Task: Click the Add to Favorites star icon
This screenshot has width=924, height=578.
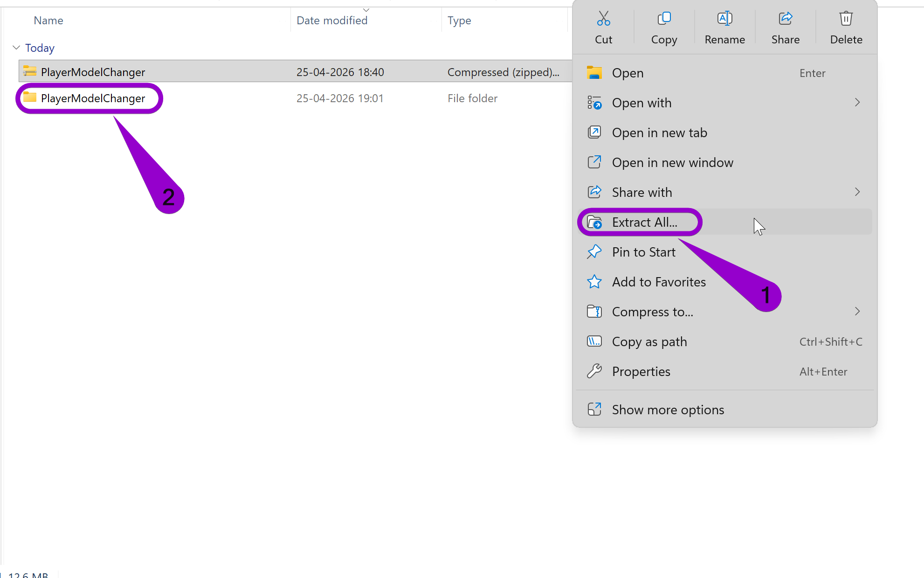Action: click(x=595, y=281)
